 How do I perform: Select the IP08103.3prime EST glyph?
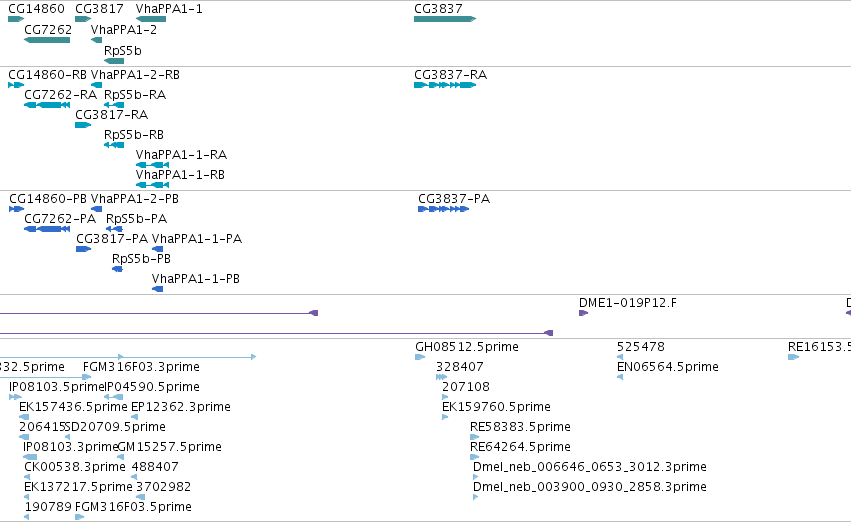[x=30, y=457]
